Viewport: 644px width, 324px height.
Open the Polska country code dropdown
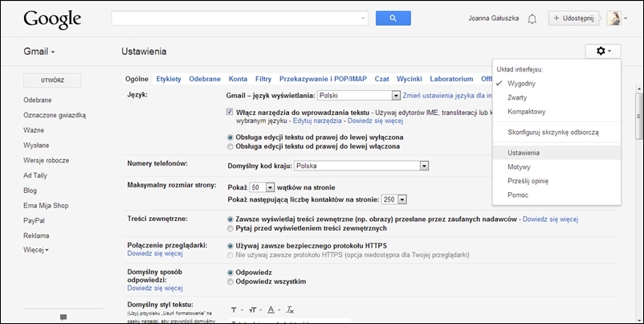[361, 166]
